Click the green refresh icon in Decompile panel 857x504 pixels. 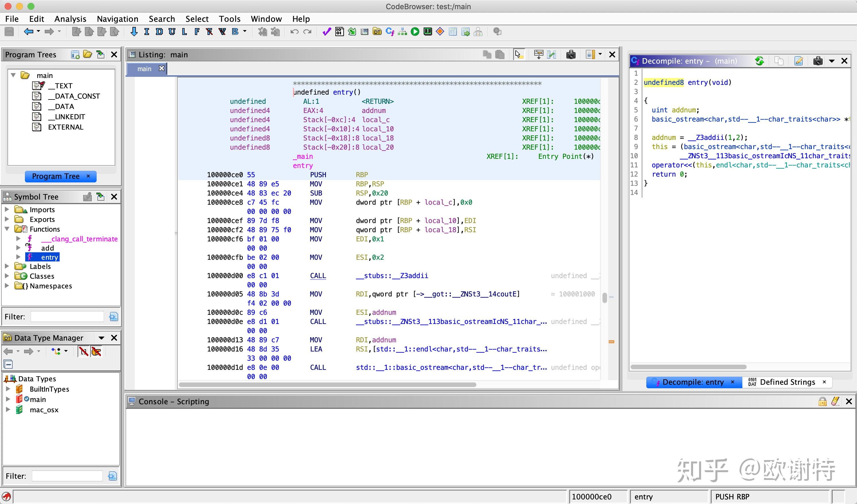pyautogui.click(x=759, y=61)
